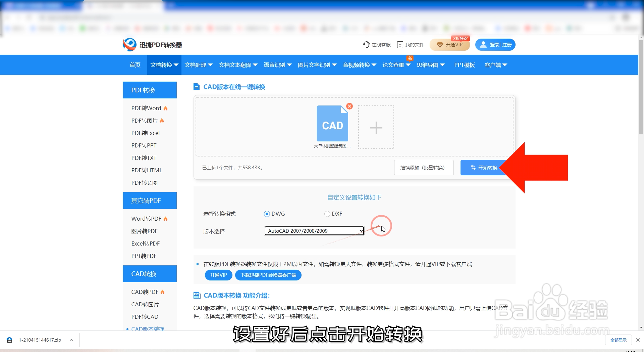Select the DWG format radio button
This screenshot has height=352, width=644.
(267, 214)
